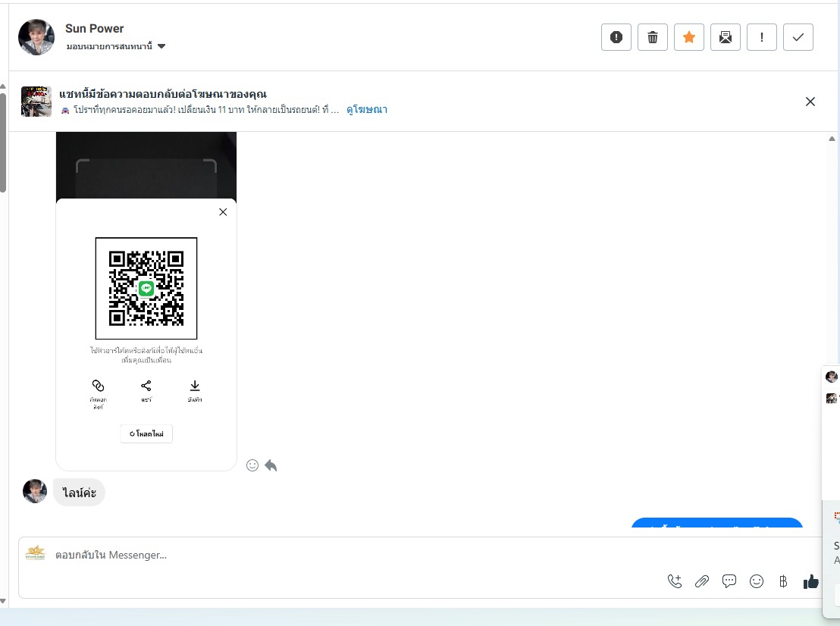This screenshot has width=840, height=626.
Task: Reply to QR image with arrow icon
Action: 271,465
